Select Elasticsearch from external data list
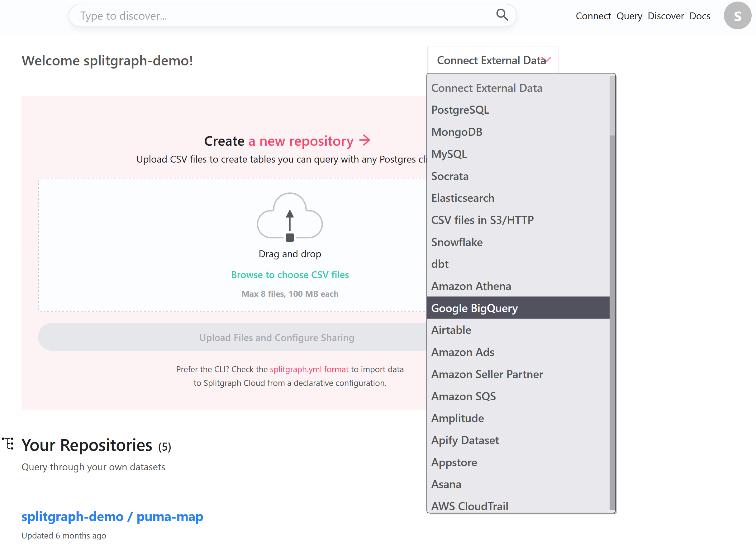Viewport: 756px width, 555px height. [x=463, y=198]
